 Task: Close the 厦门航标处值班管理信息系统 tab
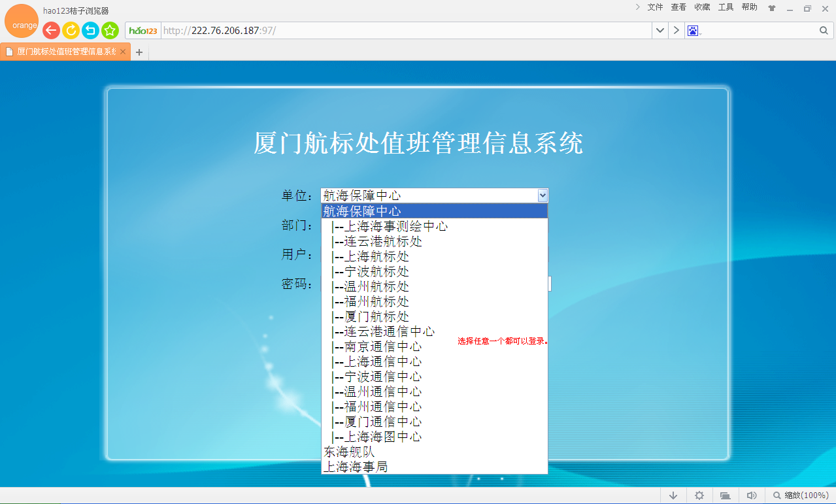pos(123,52)
